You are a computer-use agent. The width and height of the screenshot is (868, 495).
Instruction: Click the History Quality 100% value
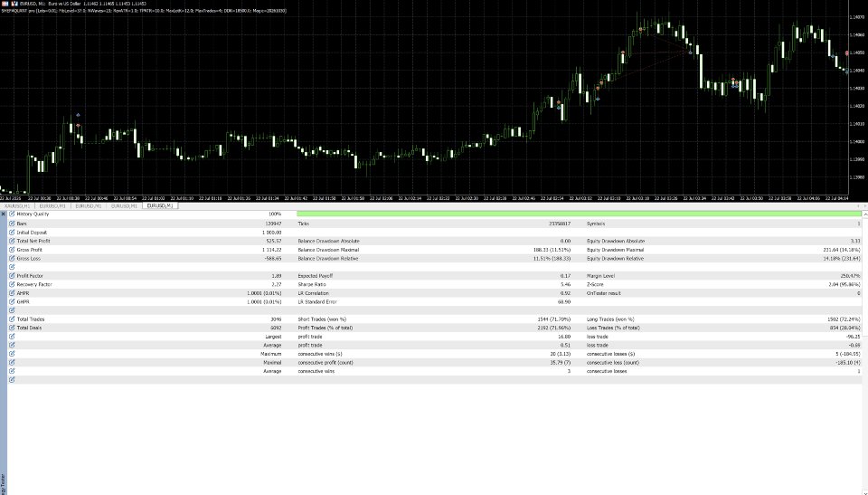(275, 214)
